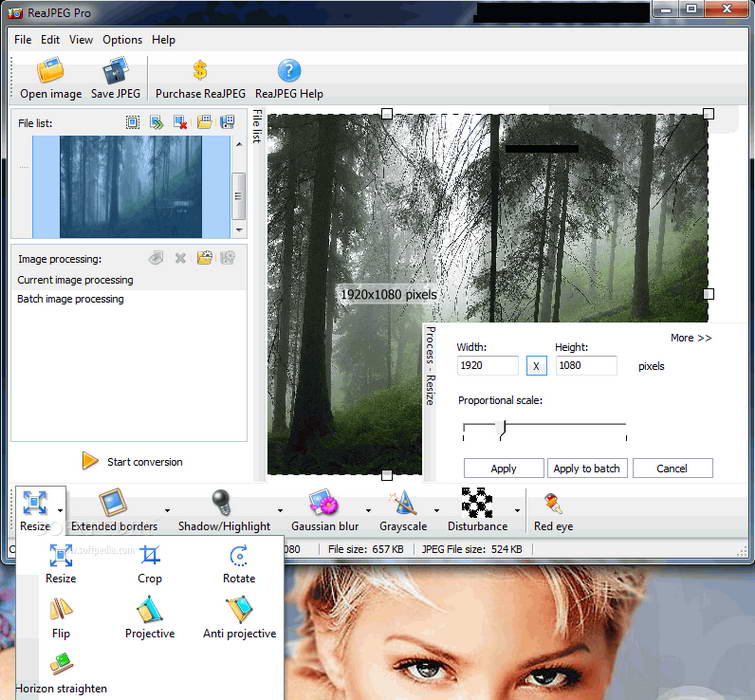Click the right-middle resize handle on image

click(x=708, y=294)
